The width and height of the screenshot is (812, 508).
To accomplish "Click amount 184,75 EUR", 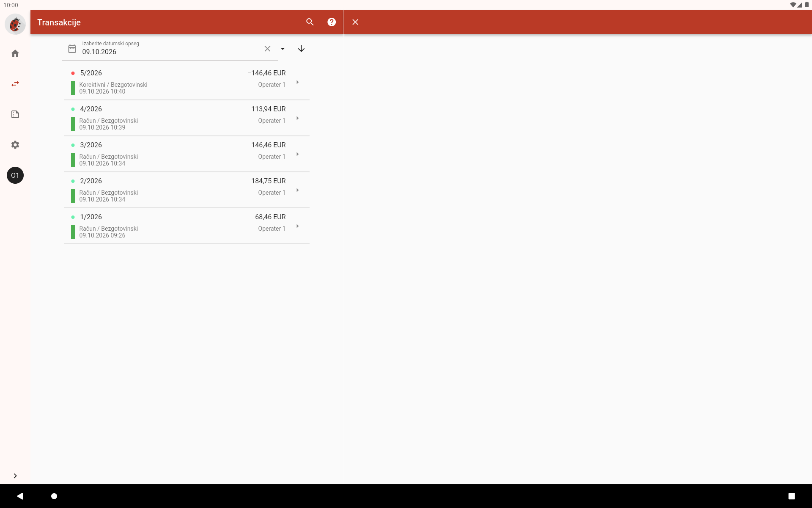I will click(269, 181).
